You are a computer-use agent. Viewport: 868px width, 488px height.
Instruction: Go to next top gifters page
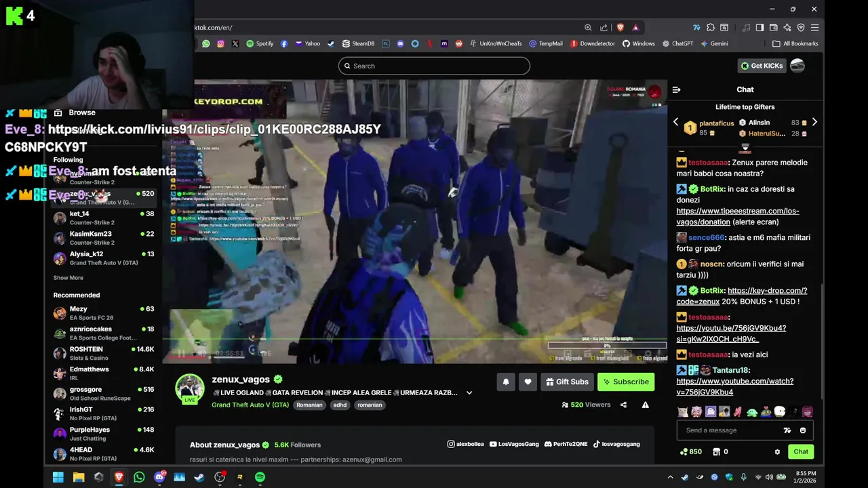tap(814, 122)
